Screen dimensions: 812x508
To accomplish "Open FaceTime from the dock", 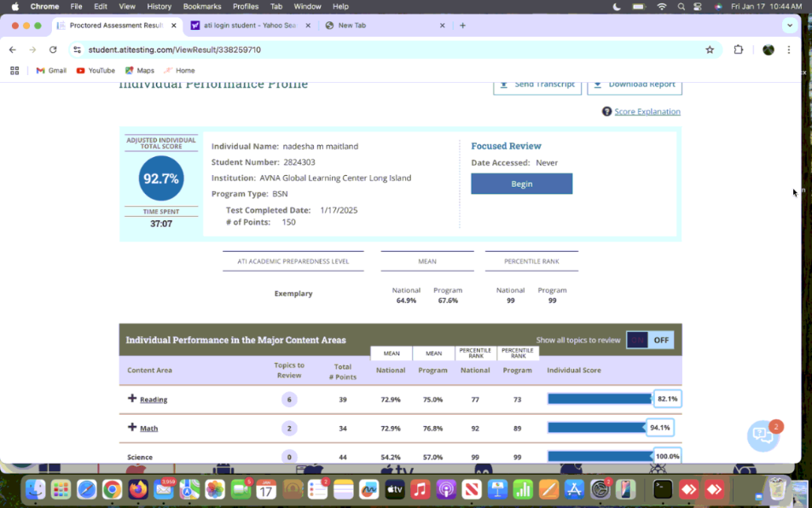I will pyautogui.click(x=241, y=489).
